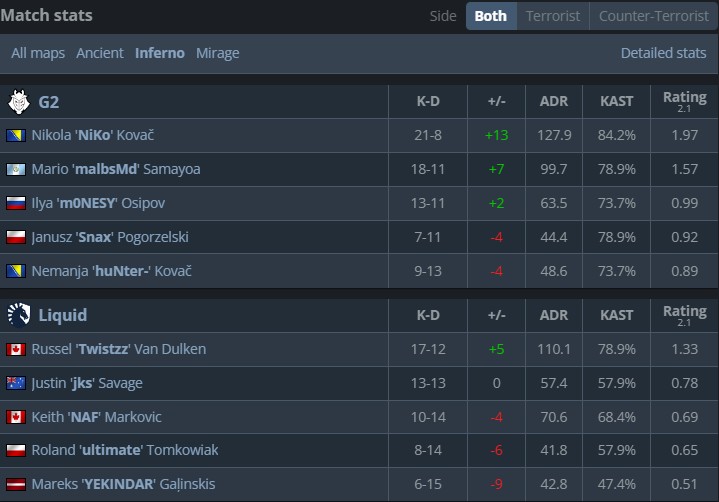Click the G2 team logo icon
Viewport: 719px width, 502px height.
(x=18, y=101)
